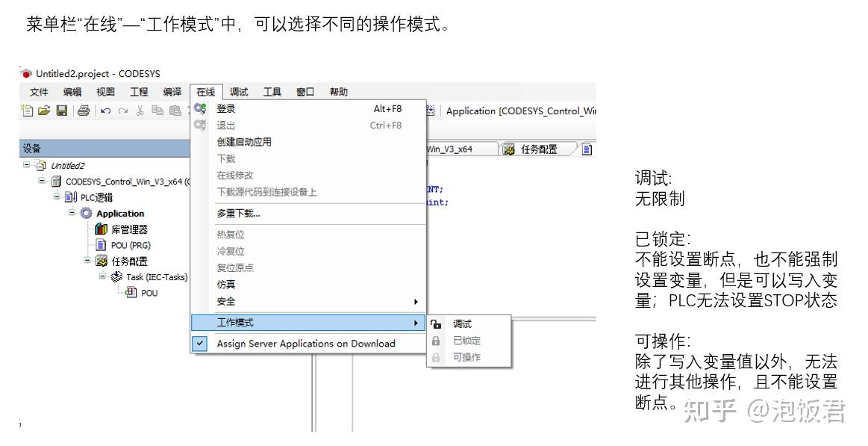Expand the 安全 submenu arrow
This screenshot has height=446, width=868.
[x=416, y=302]
